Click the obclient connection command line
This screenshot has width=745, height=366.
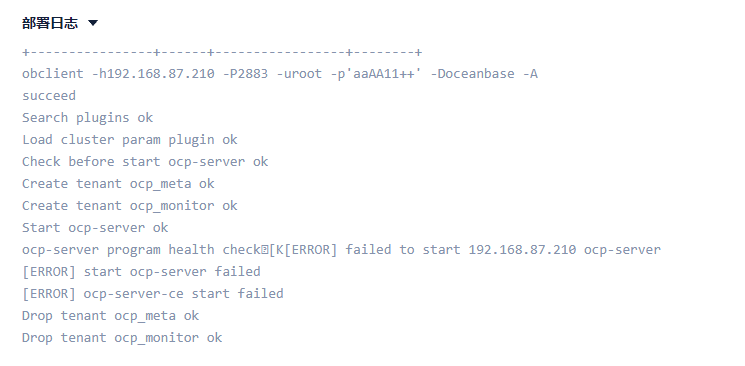pos(280,74)
